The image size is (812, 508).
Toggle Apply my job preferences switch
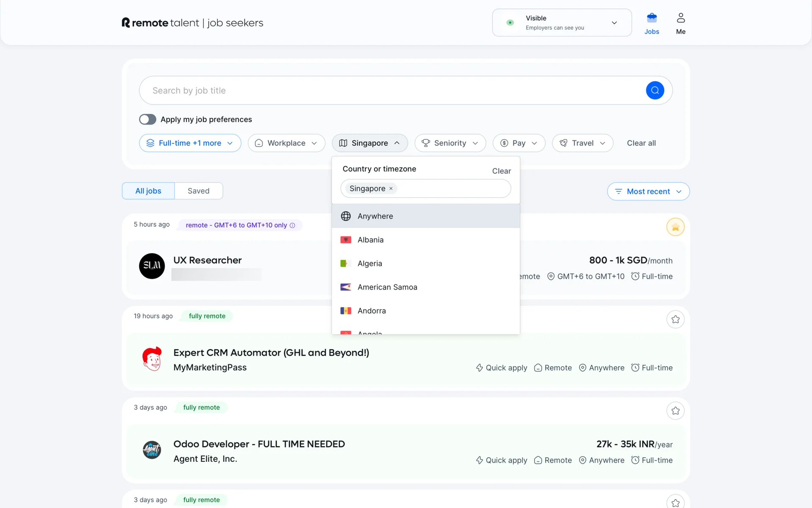148,119
